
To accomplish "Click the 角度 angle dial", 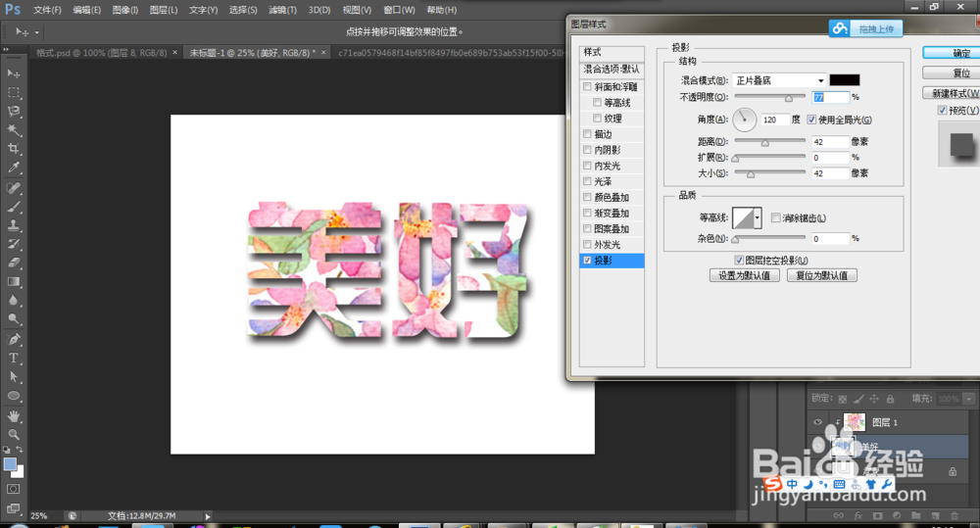I will [745, 120].
